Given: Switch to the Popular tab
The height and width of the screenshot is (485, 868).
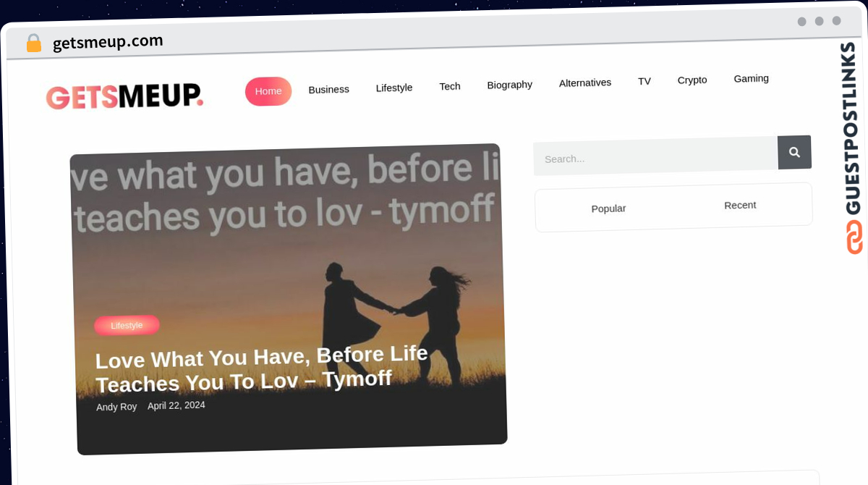Looking at the screenshot, I should point(608,208).
